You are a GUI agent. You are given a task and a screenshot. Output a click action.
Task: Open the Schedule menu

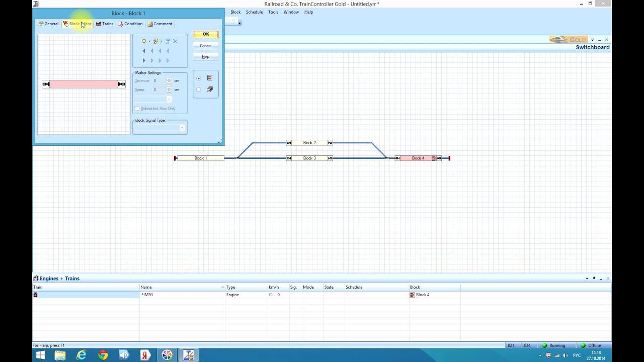(x=254, y=12)
